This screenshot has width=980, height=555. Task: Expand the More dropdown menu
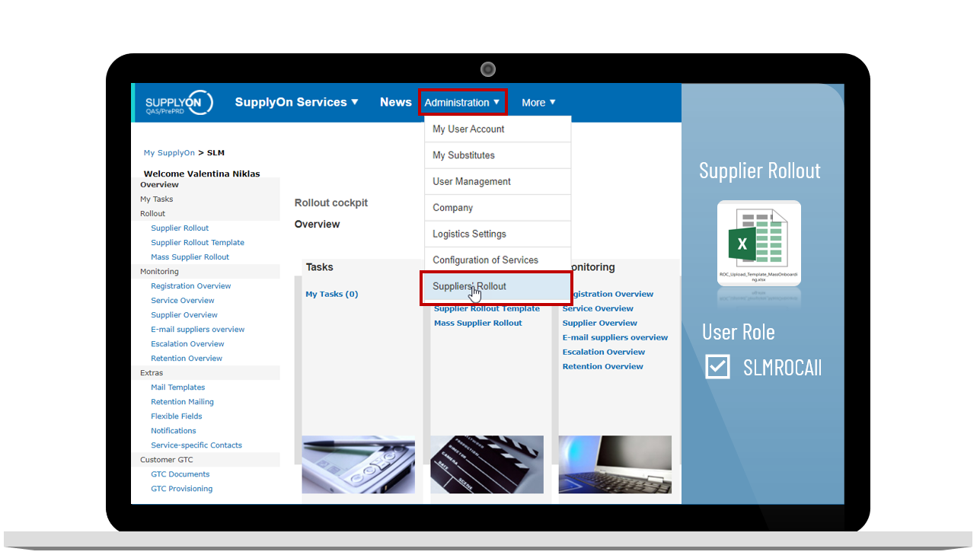(538, 103)
